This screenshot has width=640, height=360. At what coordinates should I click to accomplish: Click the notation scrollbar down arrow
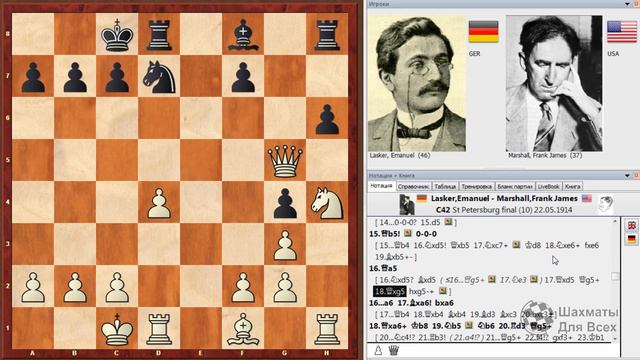click(x=615, y=339)
